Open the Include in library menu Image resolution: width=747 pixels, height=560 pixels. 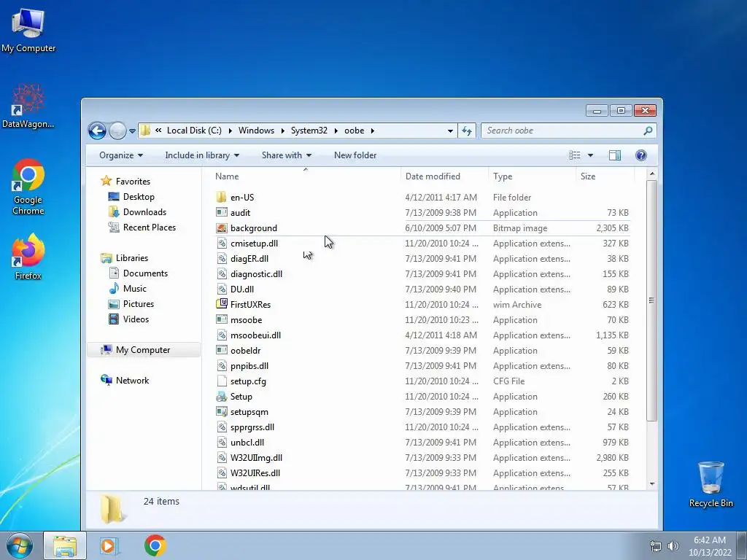point(202,155)
